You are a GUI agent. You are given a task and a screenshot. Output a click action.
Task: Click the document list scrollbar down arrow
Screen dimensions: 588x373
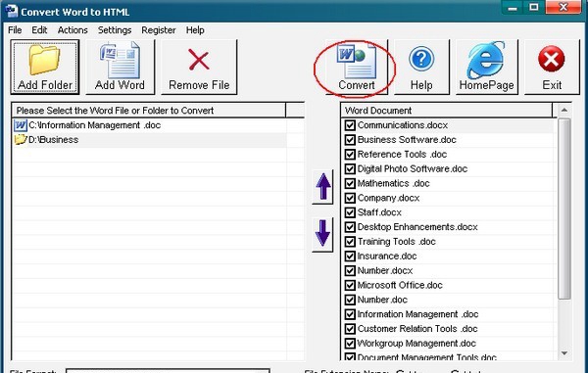(564, 353)
